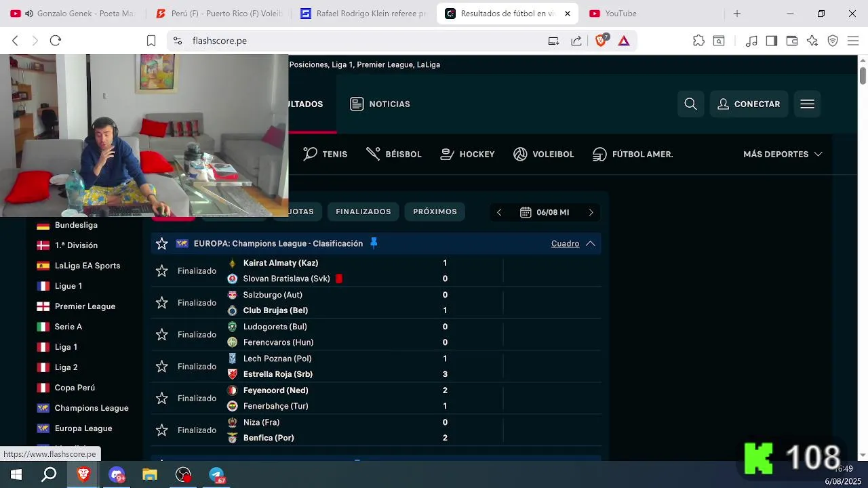
Task: Click the CONECTAR login button
Action: pyautogui.click(x=749, y=104)
